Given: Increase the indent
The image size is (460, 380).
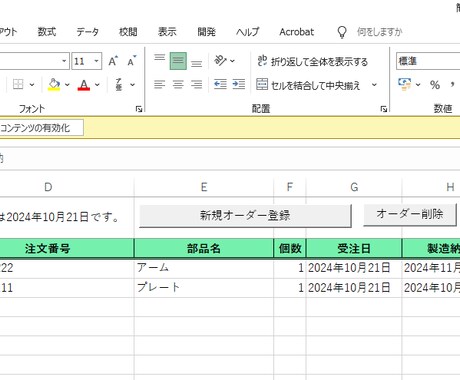Looking at the screenshot, I should click(239, 84).
